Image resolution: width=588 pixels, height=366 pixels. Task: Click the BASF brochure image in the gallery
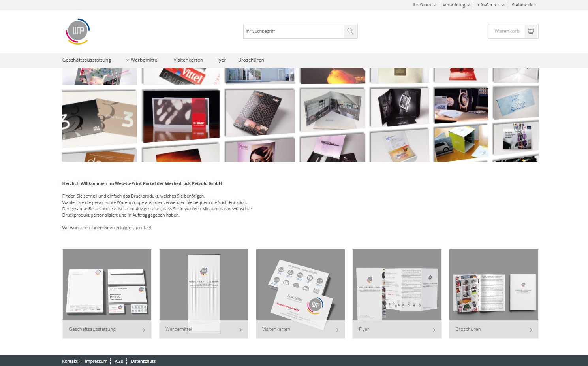pyautogui.click(x=181, y=115)
